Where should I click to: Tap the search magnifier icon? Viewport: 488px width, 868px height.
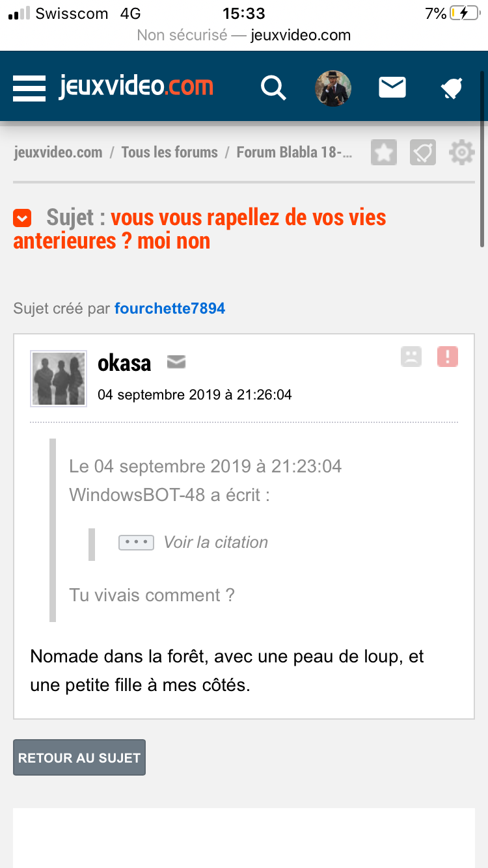273,87
